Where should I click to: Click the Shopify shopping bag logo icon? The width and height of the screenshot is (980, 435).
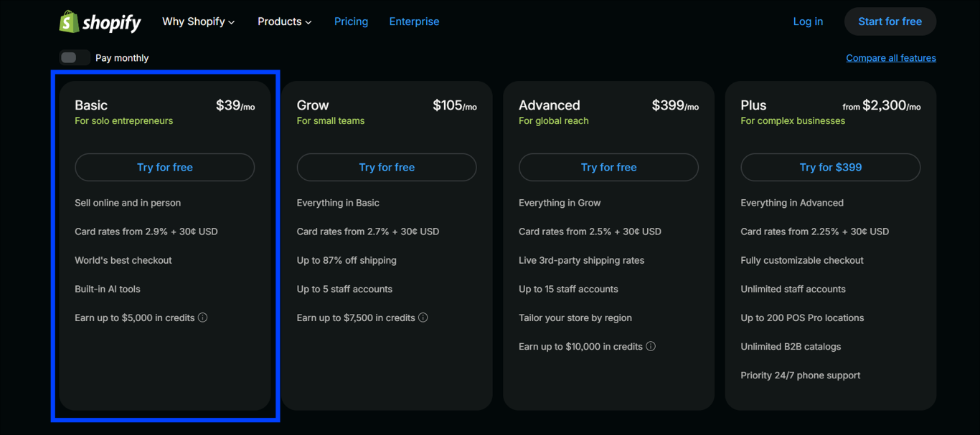click(69, 21)
